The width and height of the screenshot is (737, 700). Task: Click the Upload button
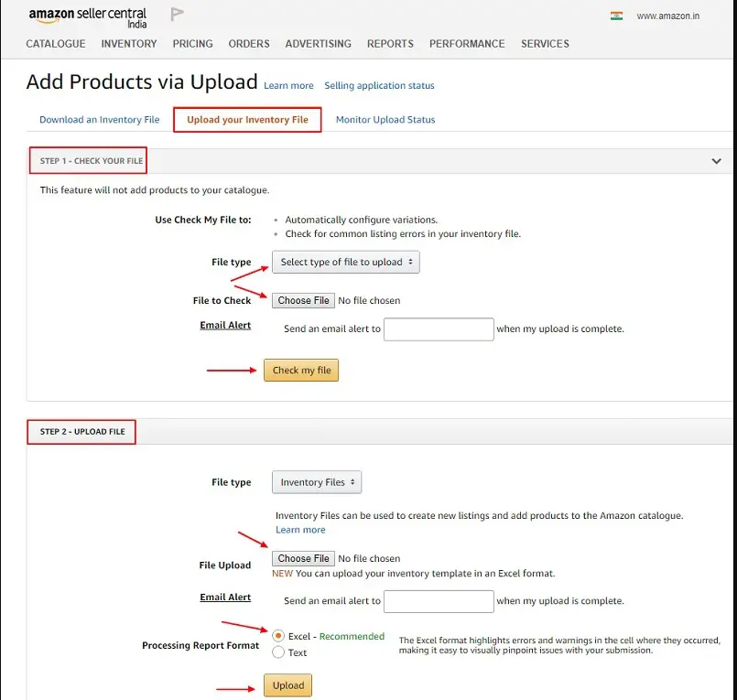[288, 685]
